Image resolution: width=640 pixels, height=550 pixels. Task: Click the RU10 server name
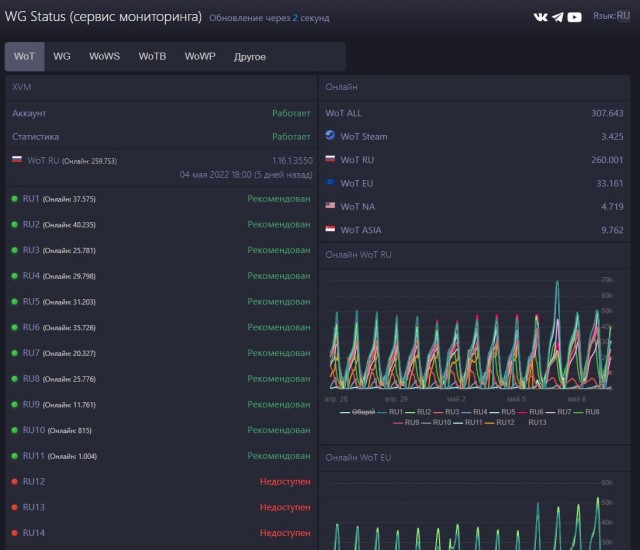pos(34,430)
